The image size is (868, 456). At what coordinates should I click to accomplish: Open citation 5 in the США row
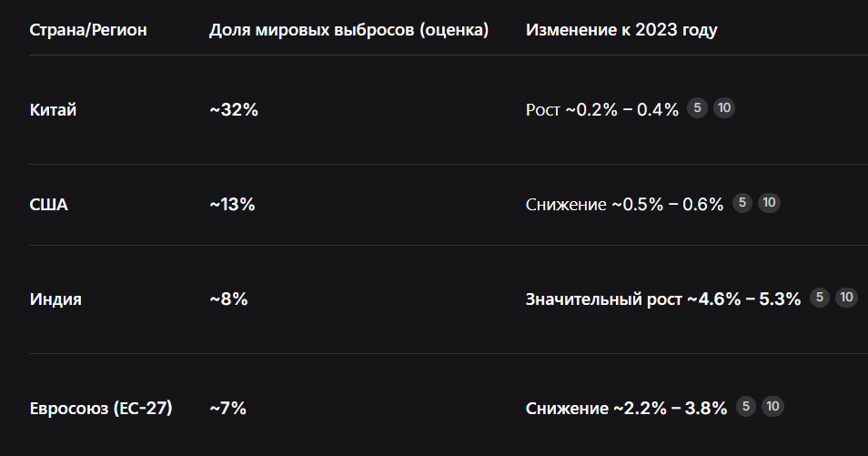click(x=742, y=203)
